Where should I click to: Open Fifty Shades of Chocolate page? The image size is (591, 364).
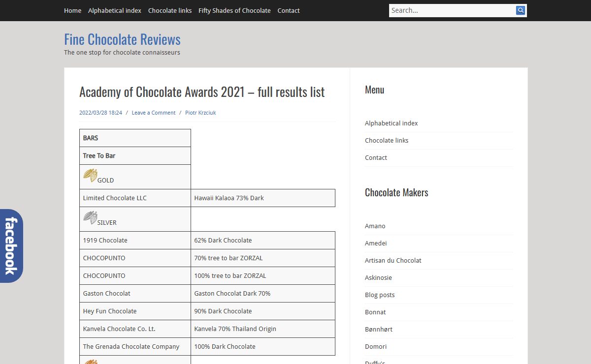tap(234, 10)
